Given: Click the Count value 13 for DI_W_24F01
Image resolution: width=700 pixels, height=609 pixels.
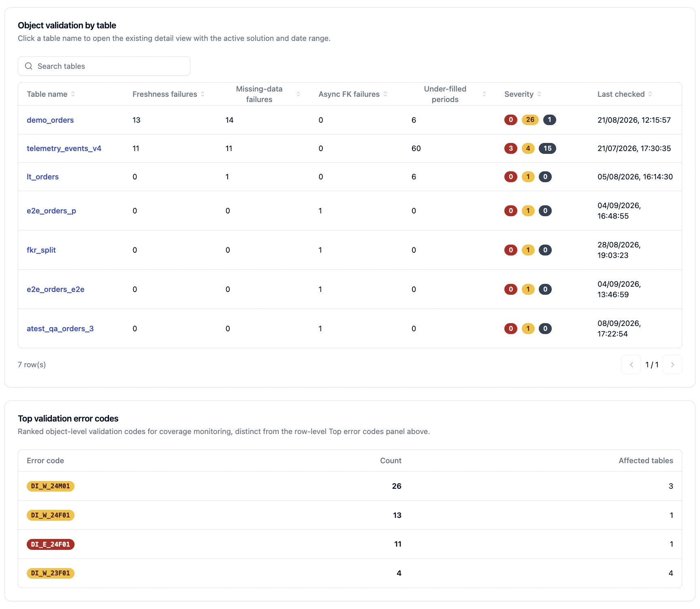Looking at the screenshot, I should [397, 515].
